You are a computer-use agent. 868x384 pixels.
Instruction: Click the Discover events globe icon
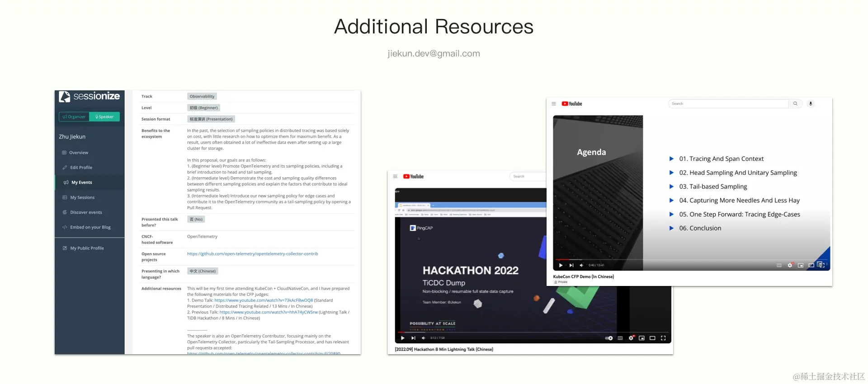click(65, 212)
